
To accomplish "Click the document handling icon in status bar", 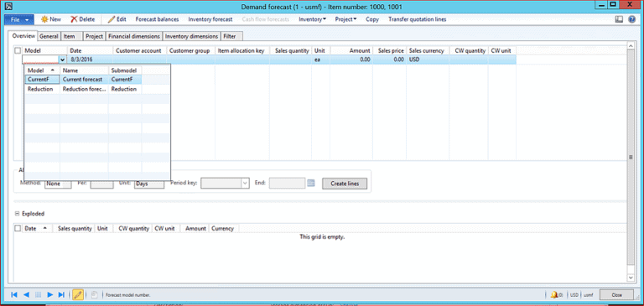I will click(94, 294).
